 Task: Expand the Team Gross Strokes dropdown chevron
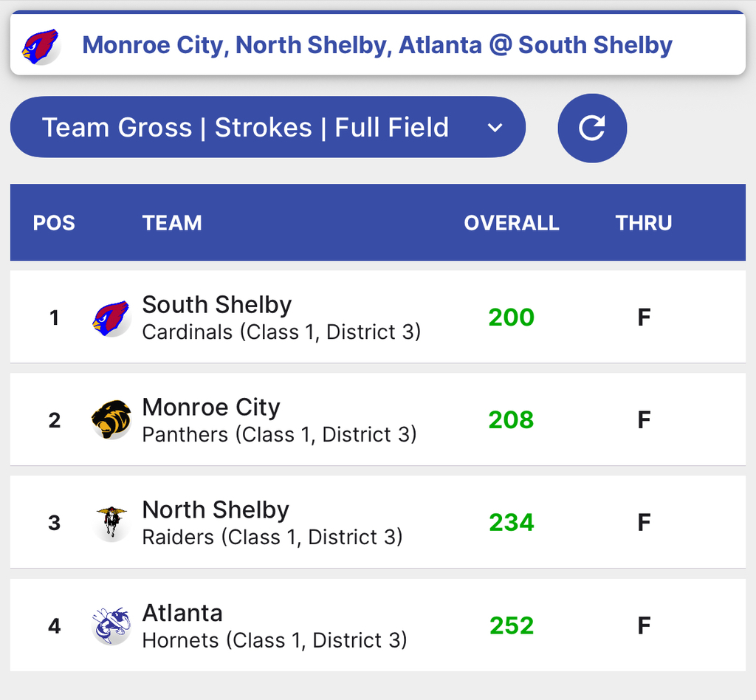495,128
